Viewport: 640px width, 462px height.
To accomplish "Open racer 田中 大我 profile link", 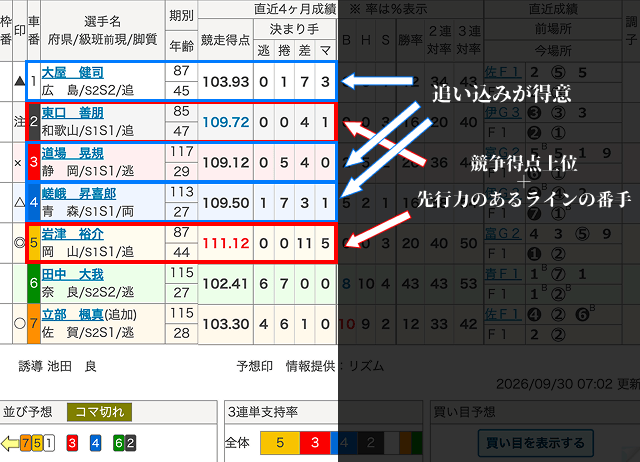I will click(x=72, y=275).
